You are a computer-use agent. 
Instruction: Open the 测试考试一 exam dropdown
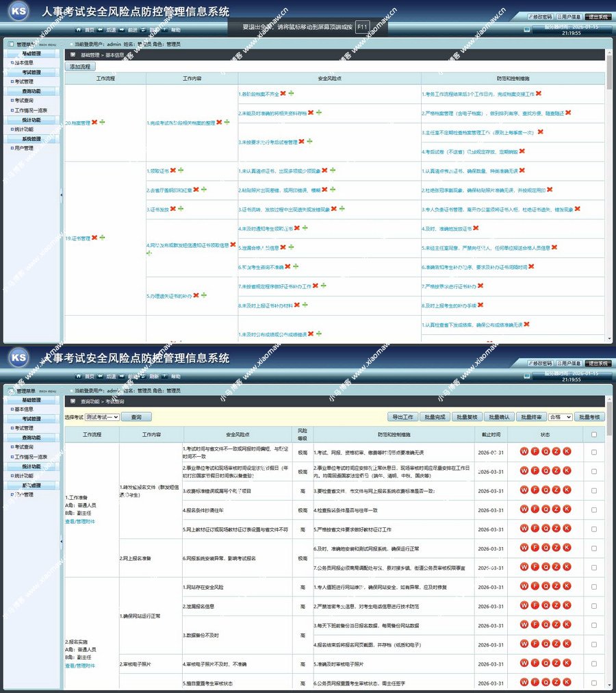(x=101, y=416)
